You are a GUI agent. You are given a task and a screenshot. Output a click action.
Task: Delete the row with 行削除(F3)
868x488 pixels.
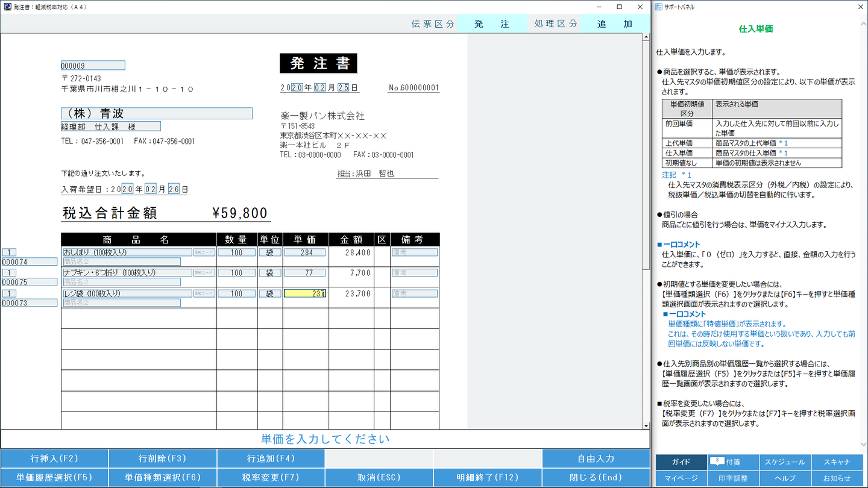click(x=163, y=458)
